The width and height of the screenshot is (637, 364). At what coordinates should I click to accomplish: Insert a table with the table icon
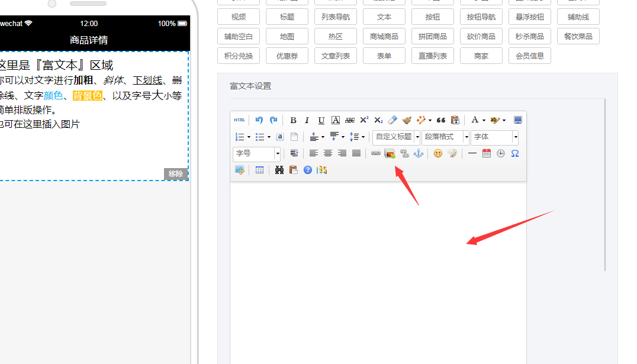pos(259,170)
